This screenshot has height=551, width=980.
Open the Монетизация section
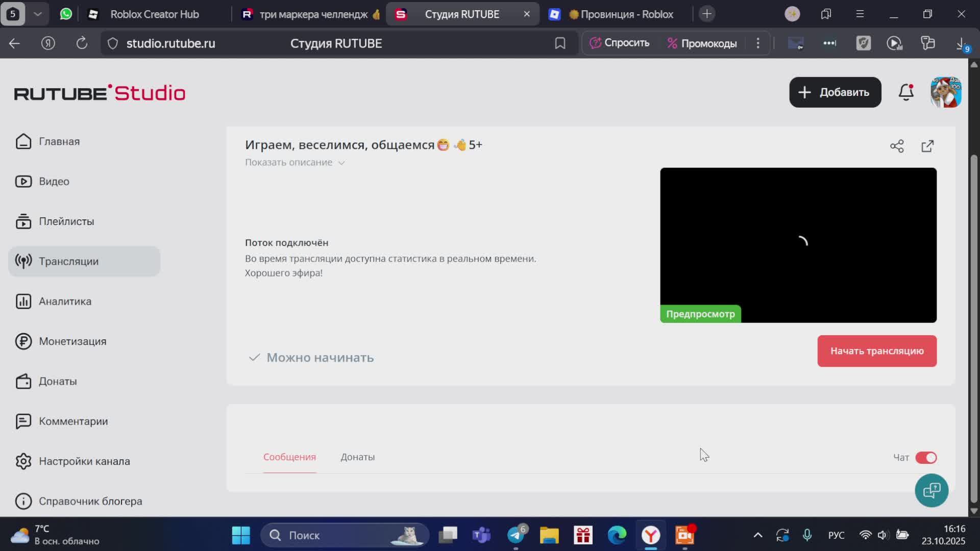click(72, 341)
